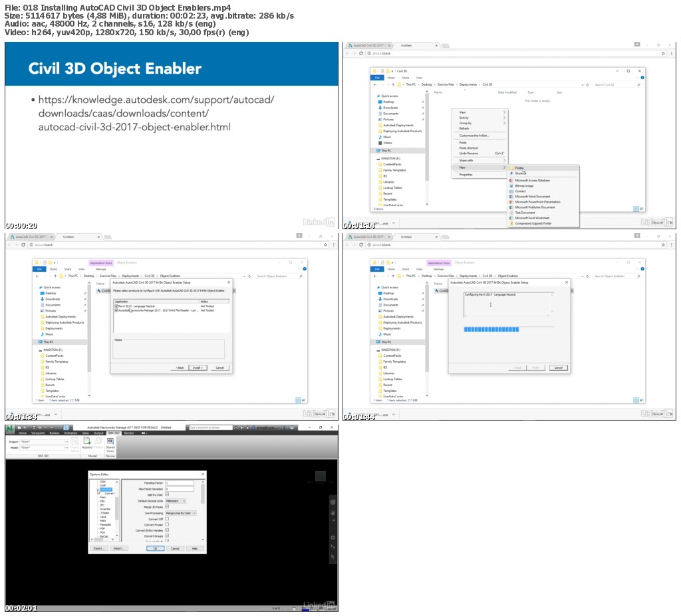Switch to the Render tab in Navisworks ribbon
The image size is (681, 616).
[x=129, y=433]
